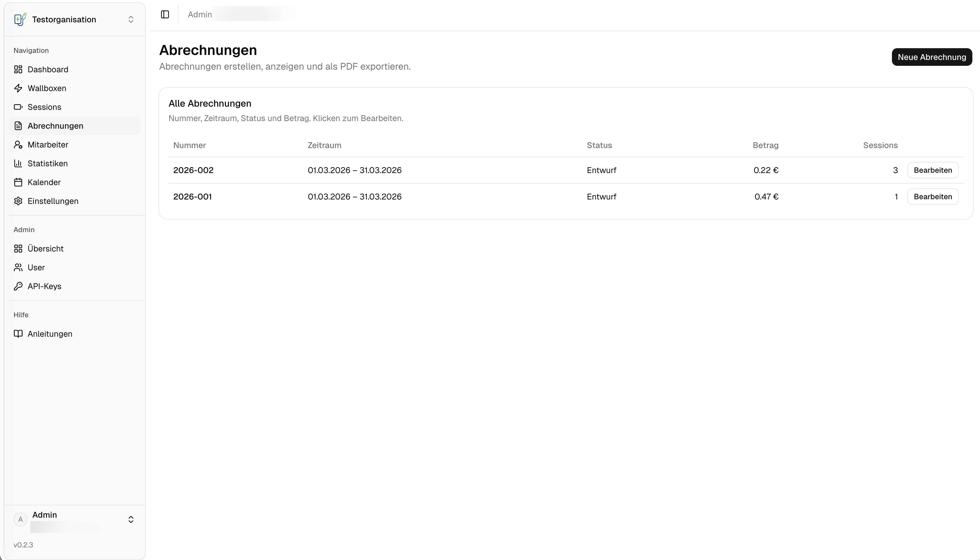Click the Admin breadcrumb in header
The image size is (980, 560).
pyautogui.click(x=199, y=15)
